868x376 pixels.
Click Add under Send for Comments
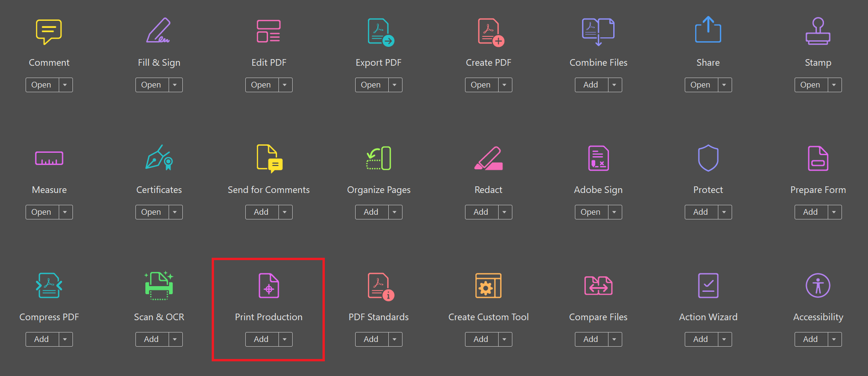[x=261, y=212]
